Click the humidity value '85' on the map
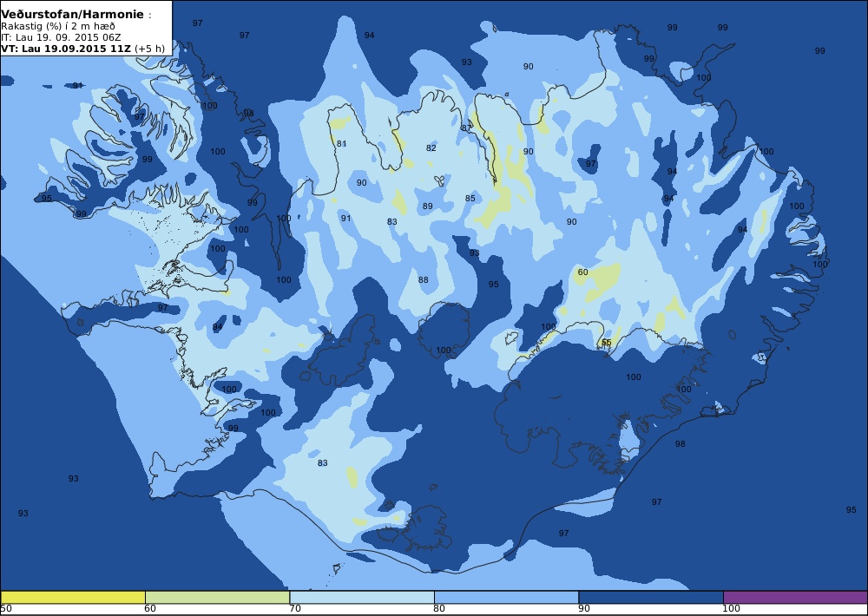This screenshot has width=868, height=616. [470, 198]
